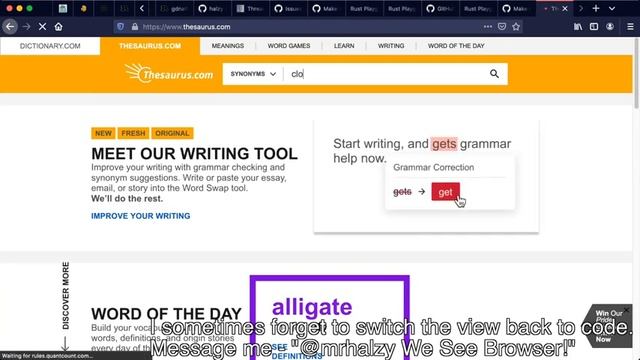Open the Firefox hamburger menu

tap(630, 27)
